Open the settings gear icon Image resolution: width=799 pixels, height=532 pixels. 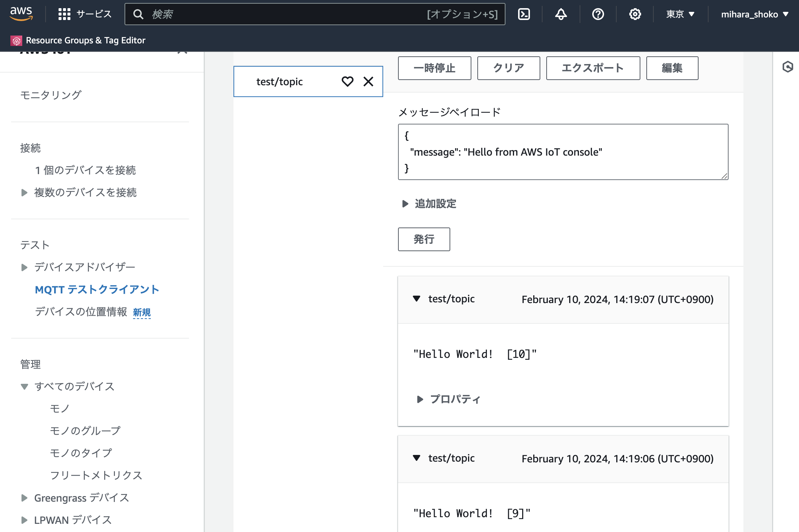tap(635, 14)
